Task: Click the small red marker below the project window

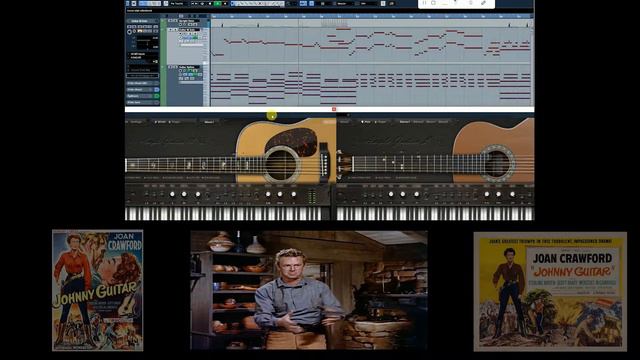Action: (x=334, y=109)
